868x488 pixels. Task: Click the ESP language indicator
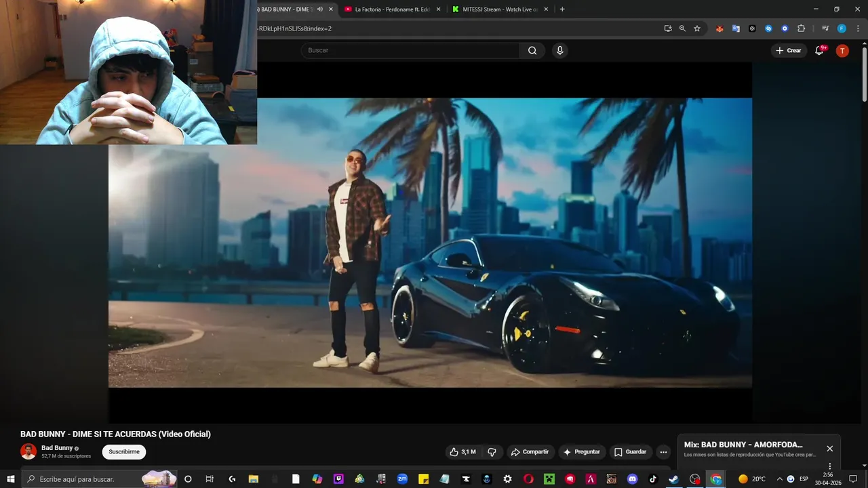click(x=804, y=479)
